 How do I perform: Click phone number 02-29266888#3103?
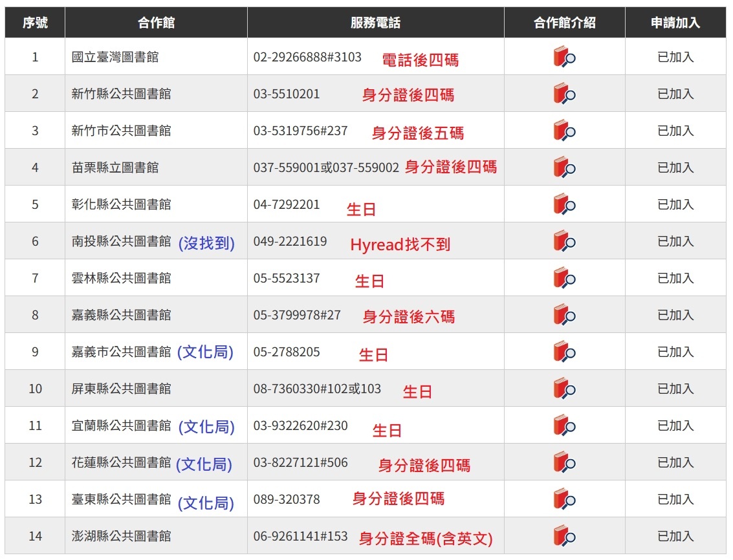[307, 57]
